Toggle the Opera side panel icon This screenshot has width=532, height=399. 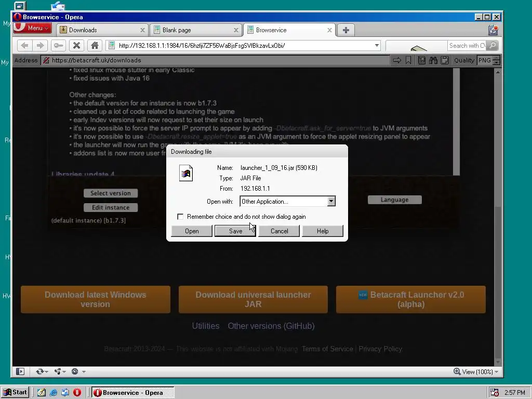[x=20, y=371]
